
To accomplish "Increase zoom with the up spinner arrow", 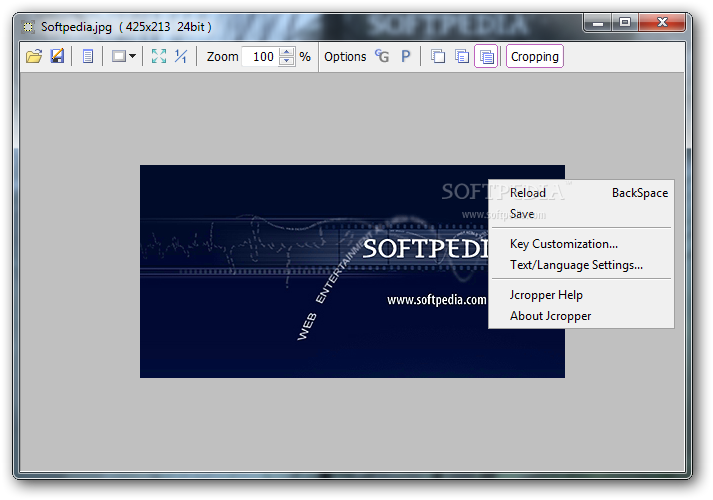I will coord(286,52).
